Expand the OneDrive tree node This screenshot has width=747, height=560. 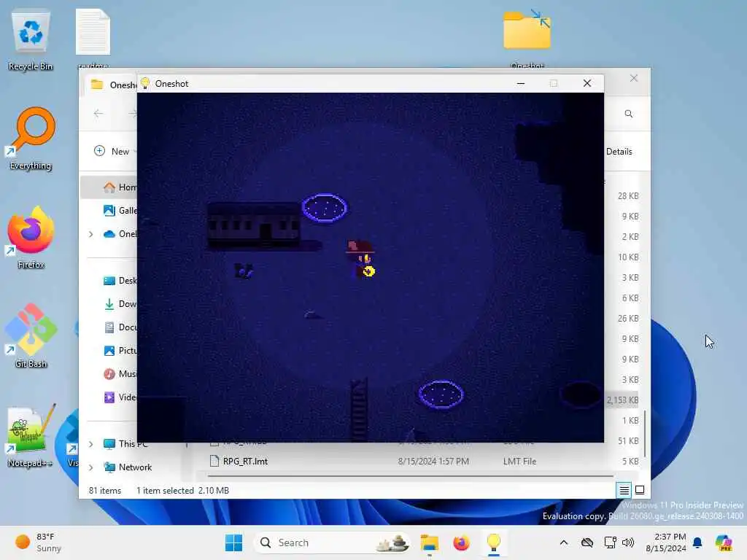point(91,234)
